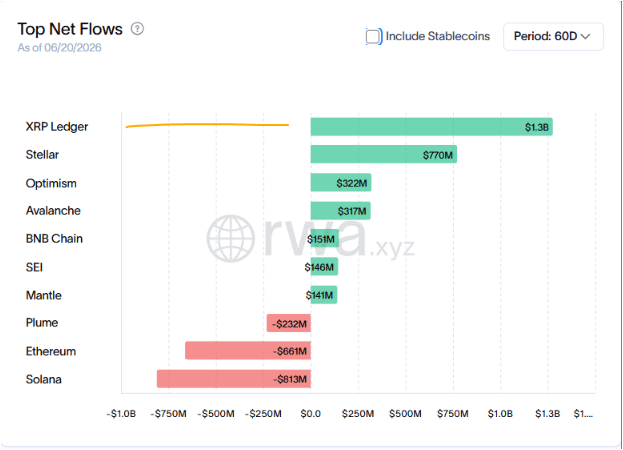The height and width of the screenshot is (450, 623).
Task: Click the -$500M axis label
Action: (x=216, y=414)
